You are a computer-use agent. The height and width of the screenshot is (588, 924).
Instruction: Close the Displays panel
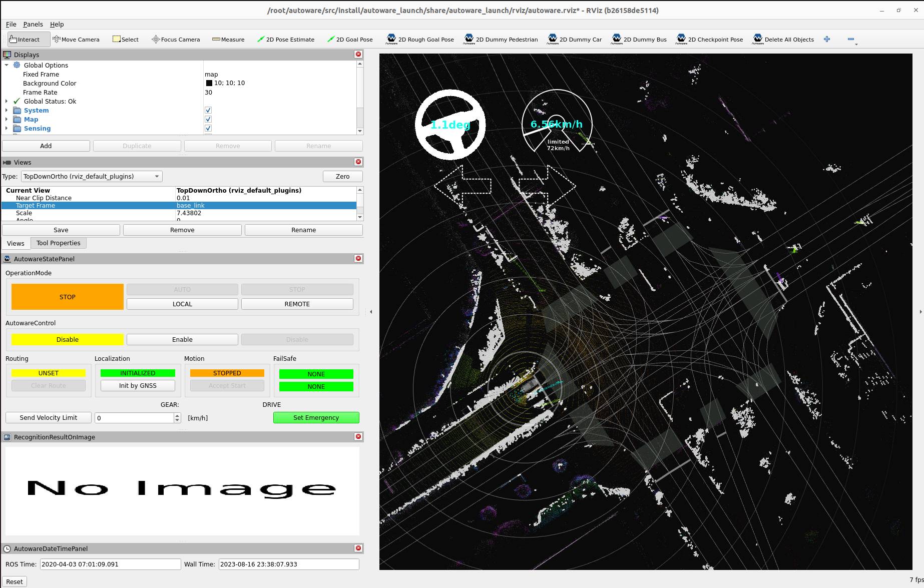click(x=358, y=54)
